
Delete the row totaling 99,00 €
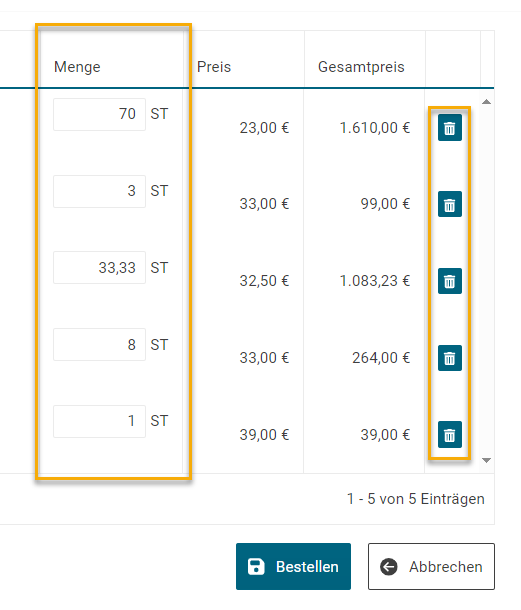pos(449,204)
